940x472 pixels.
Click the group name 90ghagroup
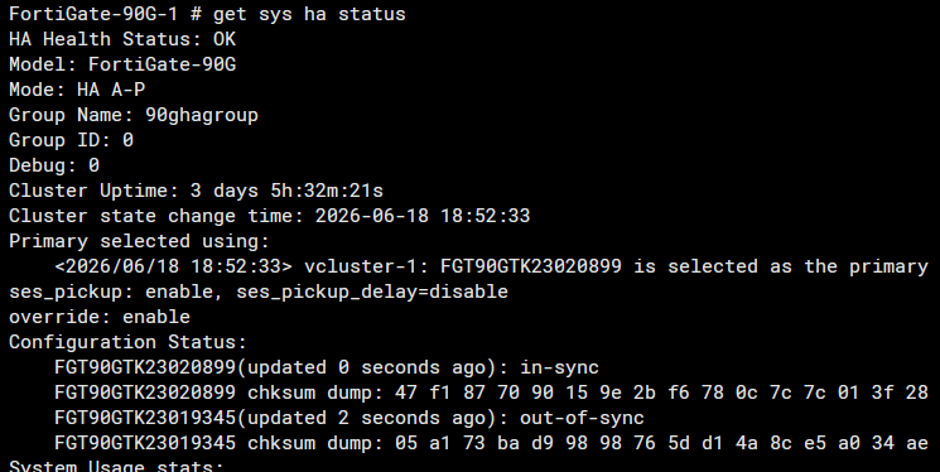click(202, 115)
